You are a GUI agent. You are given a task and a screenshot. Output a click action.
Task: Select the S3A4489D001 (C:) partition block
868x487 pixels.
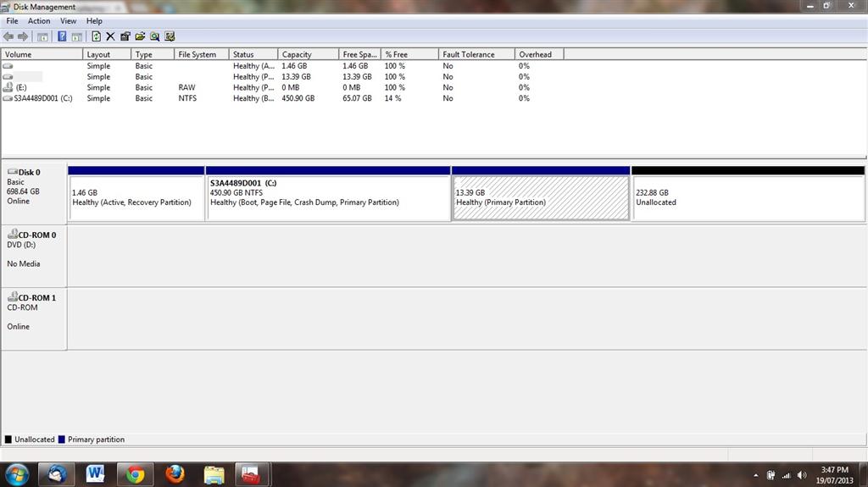coord(328,194)
